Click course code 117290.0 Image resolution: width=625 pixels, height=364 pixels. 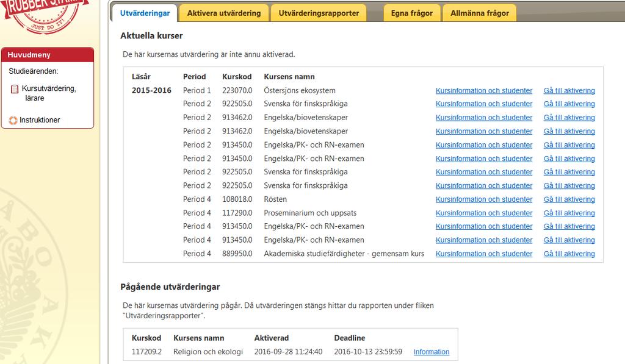[x=237, y=213]
